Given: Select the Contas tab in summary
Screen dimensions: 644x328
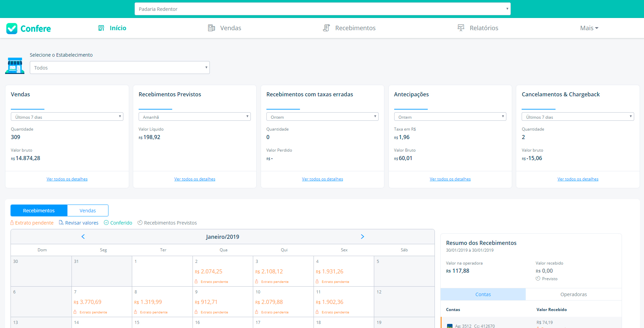Looking at the screenshot, I should pos(483,294).
